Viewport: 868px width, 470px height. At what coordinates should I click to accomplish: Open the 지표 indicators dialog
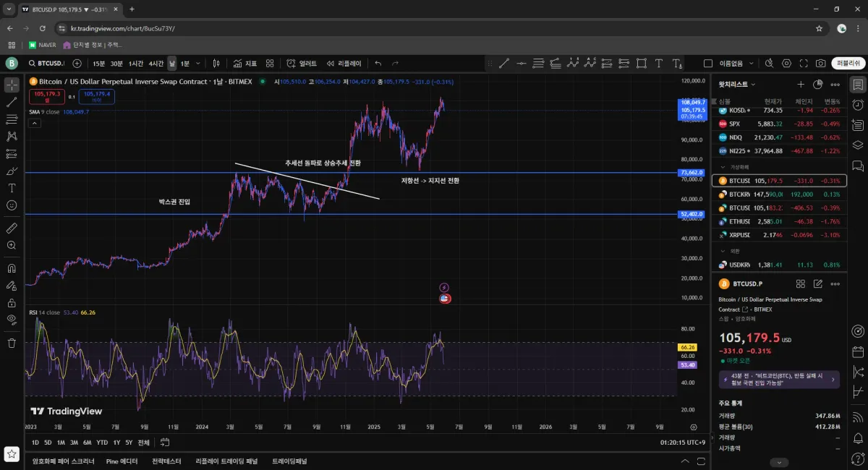[x=245, y=63]
